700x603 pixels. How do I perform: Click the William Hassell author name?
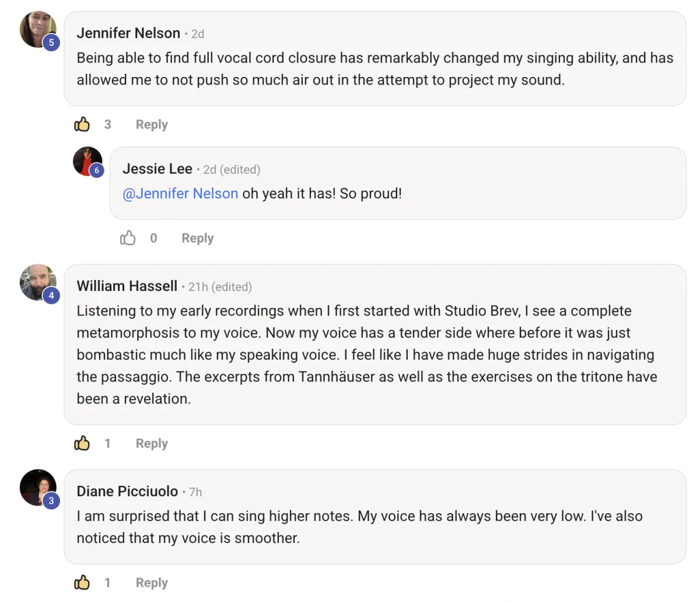[x=127, y=286]
